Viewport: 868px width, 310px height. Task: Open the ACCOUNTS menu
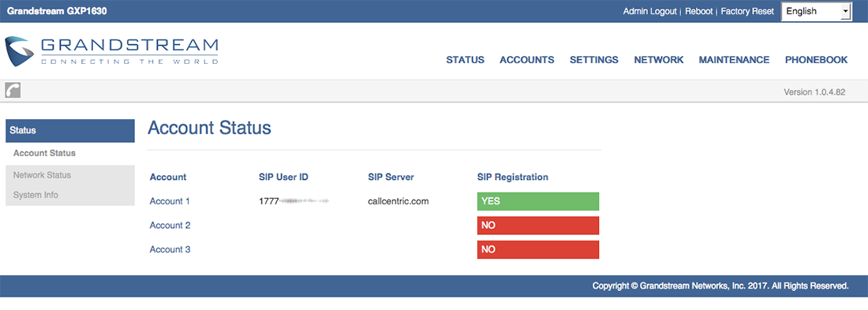(527, 60)
